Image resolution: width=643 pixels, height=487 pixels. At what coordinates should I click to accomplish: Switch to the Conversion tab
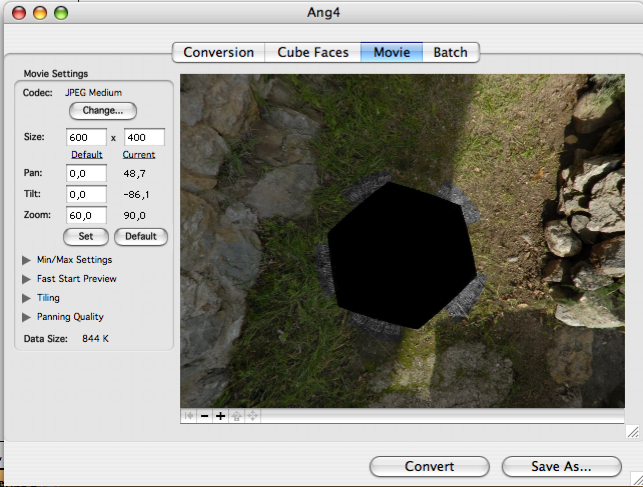coord(218,52)
